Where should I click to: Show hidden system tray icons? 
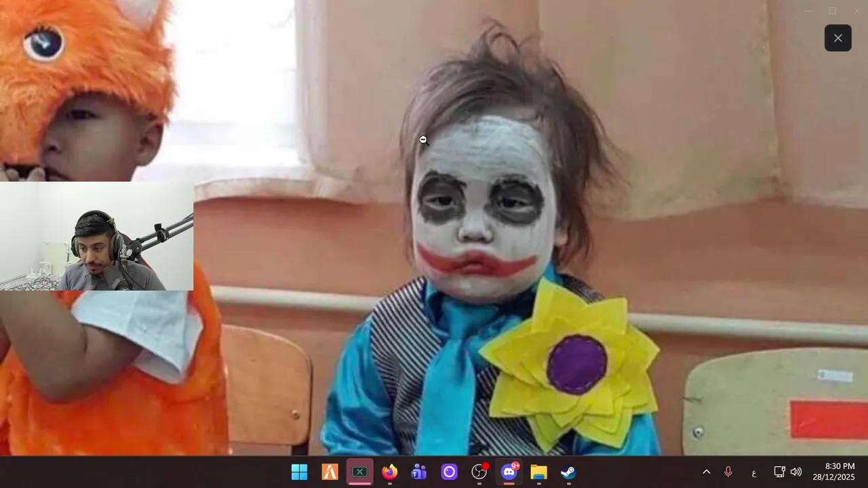[x=706, y=472]
